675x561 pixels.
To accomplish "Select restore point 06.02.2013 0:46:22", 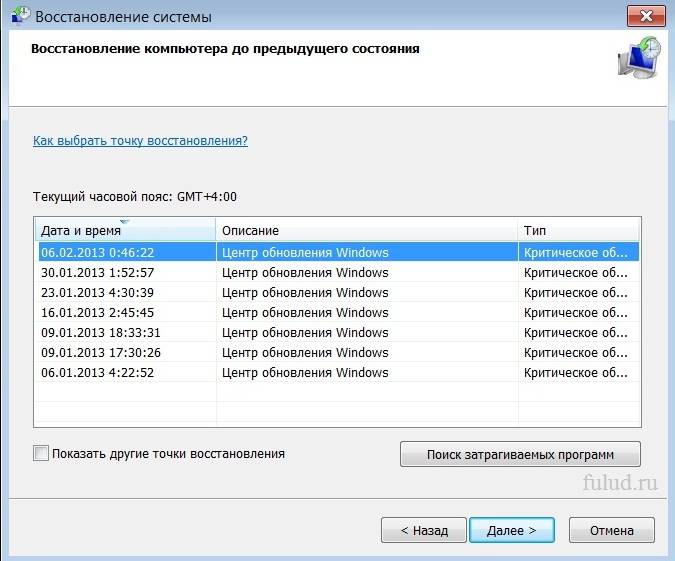I will pyautogui.click(x=98, y=253).
